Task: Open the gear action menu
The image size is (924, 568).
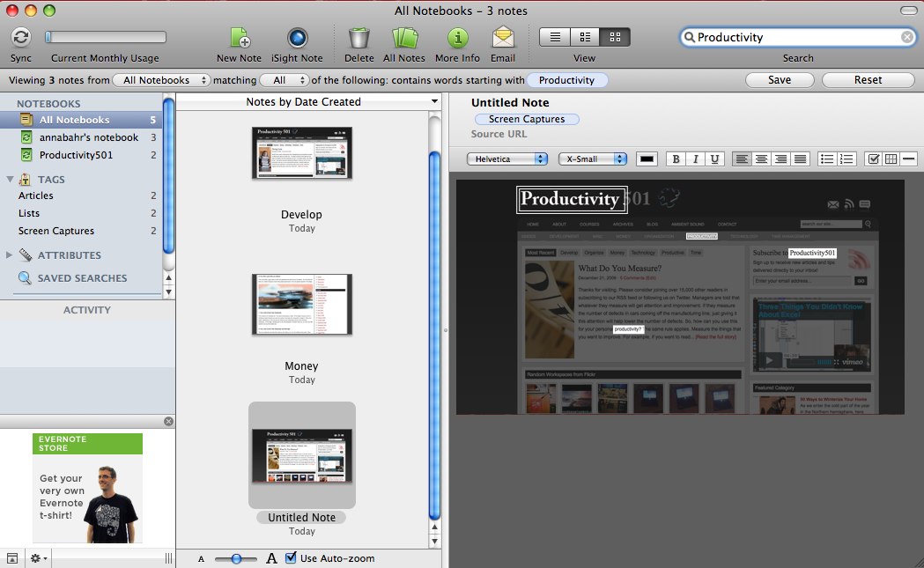Action: pos(39,558)
